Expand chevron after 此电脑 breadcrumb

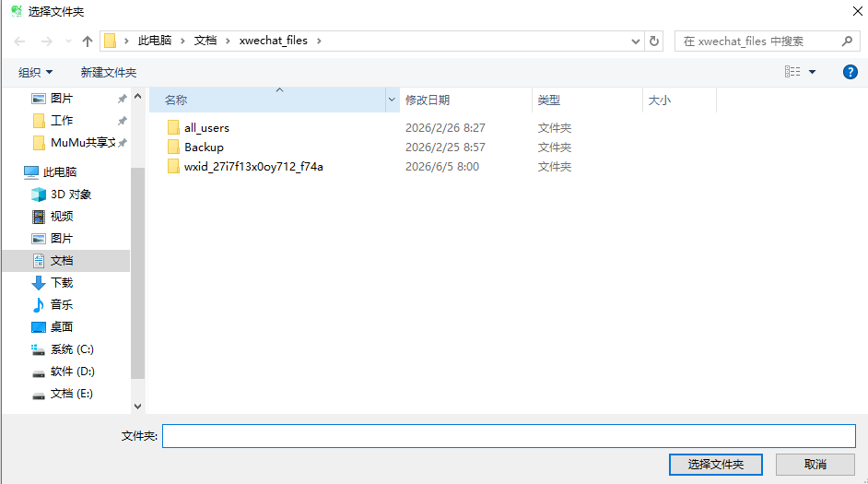(182, 41)
